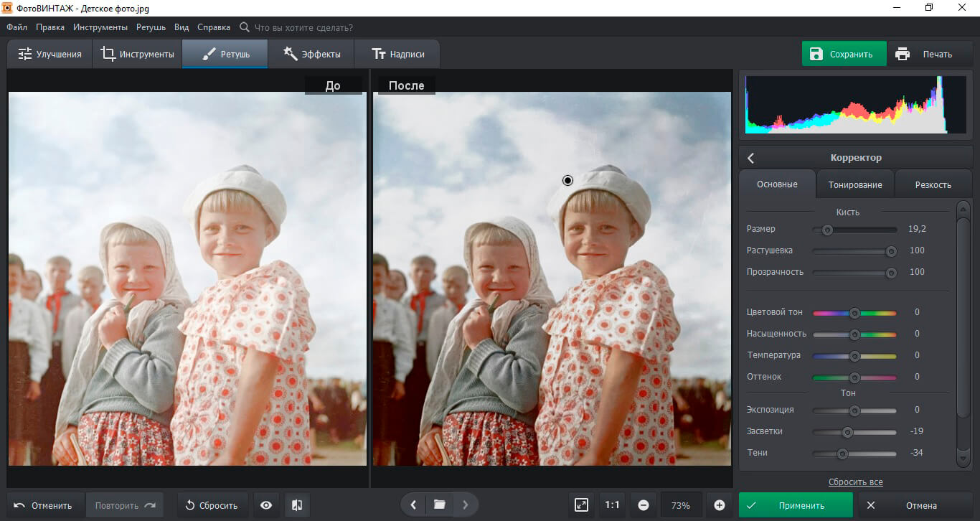
Task: Toggle the eye preview icon
Action: tap(266, 505)
